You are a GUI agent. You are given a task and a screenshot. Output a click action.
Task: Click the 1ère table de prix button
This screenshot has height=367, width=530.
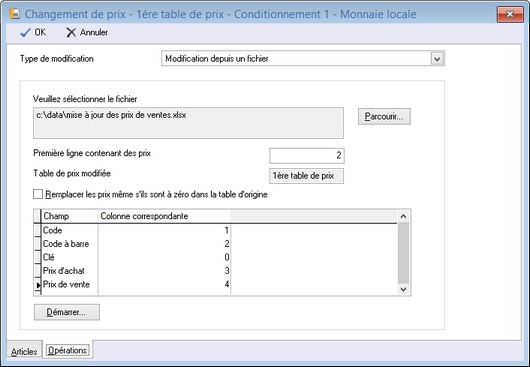(x=306, y=176)
